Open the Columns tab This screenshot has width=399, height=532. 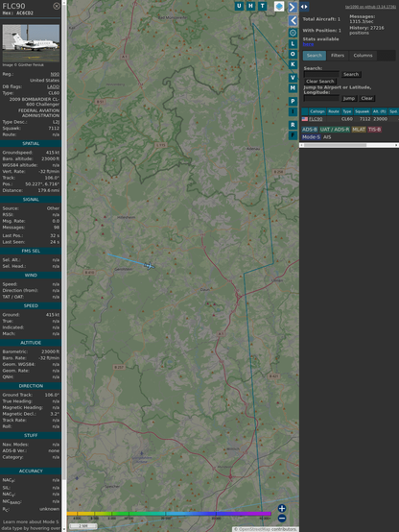point(363,56)
